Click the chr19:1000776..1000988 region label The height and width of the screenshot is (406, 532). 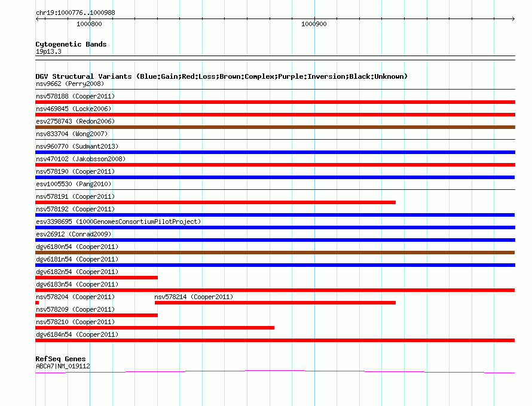pos(75,13)
